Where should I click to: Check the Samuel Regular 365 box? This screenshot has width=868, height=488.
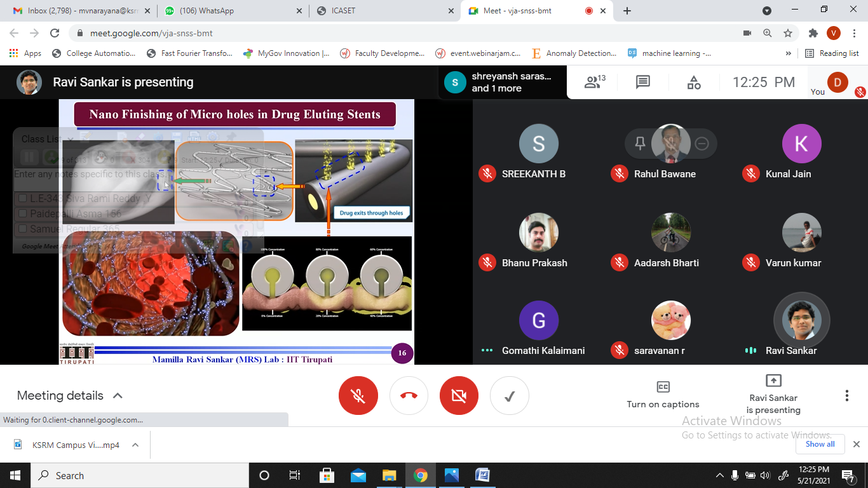coord(23,229)
